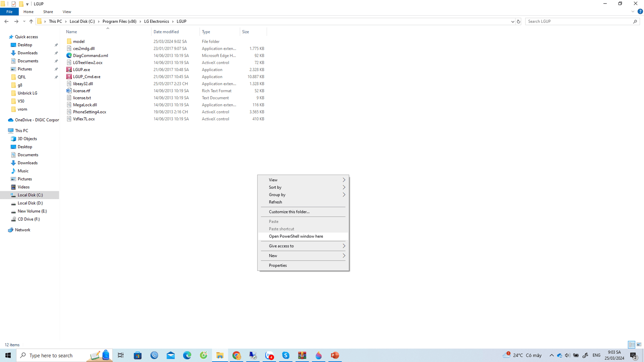The height and width of the screenshot is (362, 644).
Task: Select the Local Disk (C:) item
Action: point(30,194)
